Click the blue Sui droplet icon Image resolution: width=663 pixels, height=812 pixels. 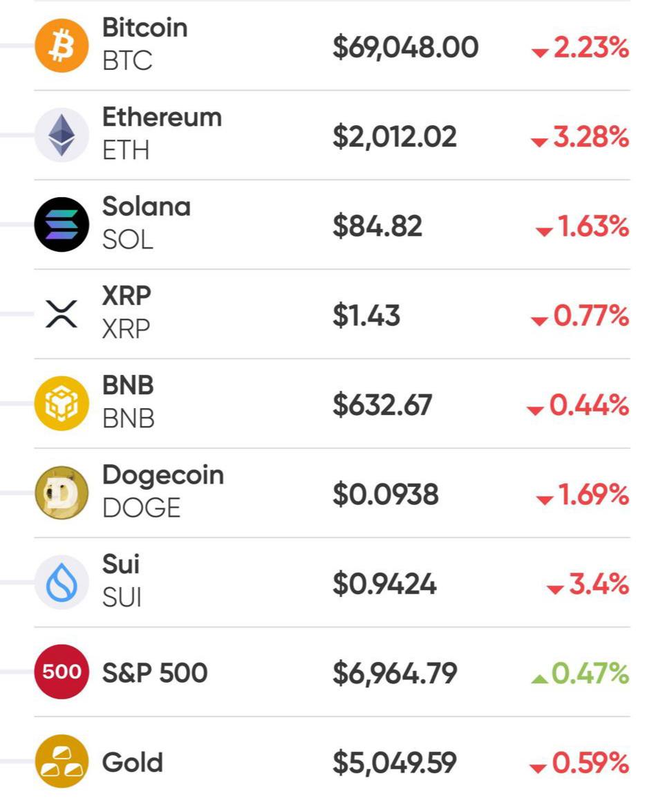(x=62, y=582)
